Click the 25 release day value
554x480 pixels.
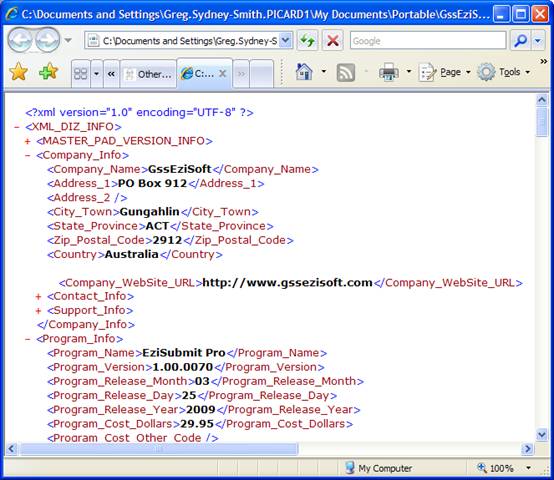pyautogui.click(x=189, y=395)
